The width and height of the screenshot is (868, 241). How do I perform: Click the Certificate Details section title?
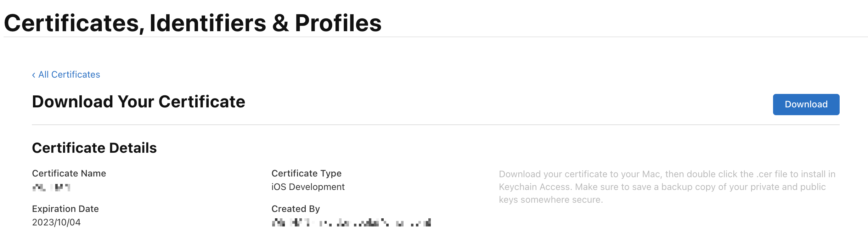coord(94,148)
